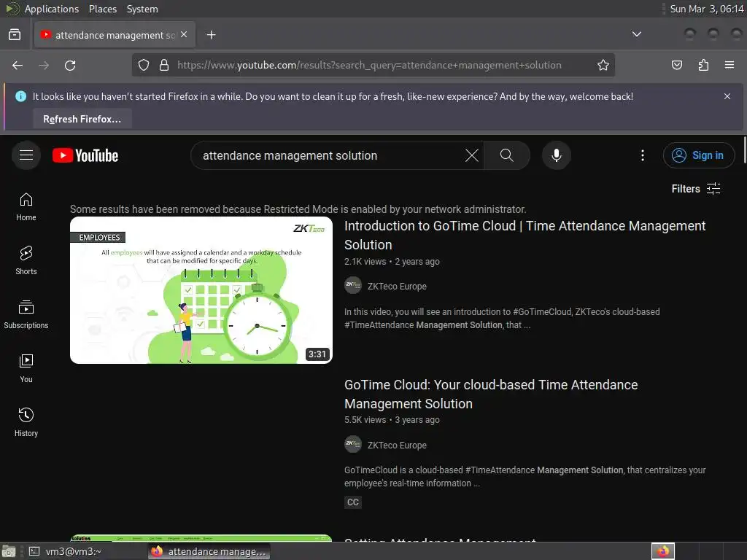Go back with Firefox back arrow
Viewport: 747px width, 560px height.
18,65
